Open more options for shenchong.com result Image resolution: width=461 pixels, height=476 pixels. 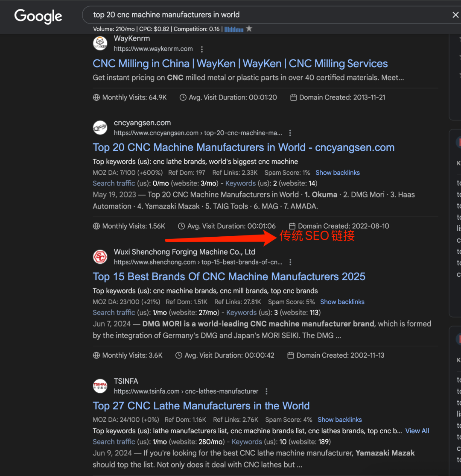tap(290, 262)
